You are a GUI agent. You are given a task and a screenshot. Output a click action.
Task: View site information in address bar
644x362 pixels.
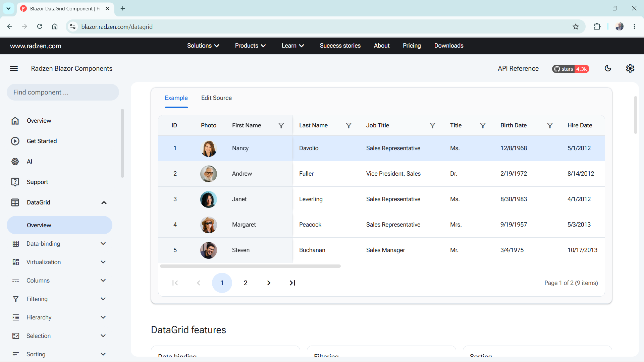[x=73, y=26]
